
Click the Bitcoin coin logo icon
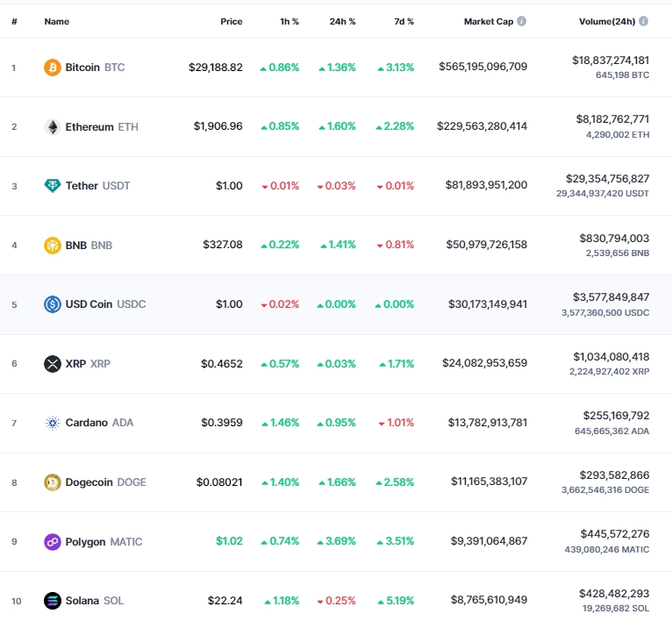[53, 67]
